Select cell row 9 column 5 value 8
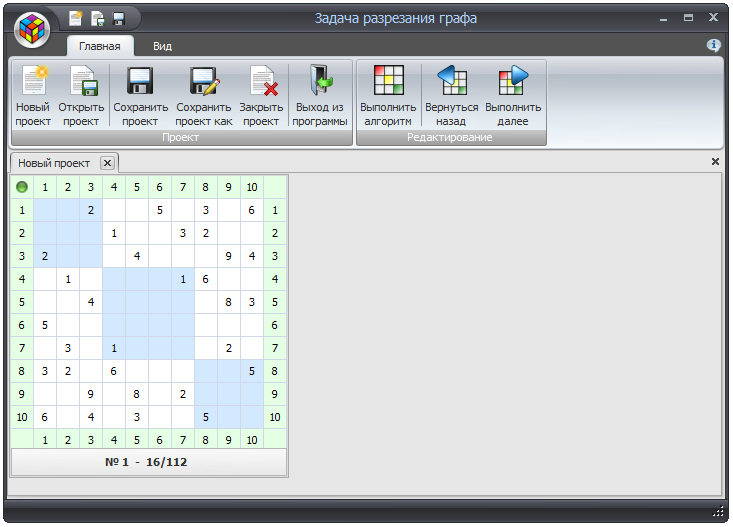Viewport: 733px width, 527px height. click(137, 394)
